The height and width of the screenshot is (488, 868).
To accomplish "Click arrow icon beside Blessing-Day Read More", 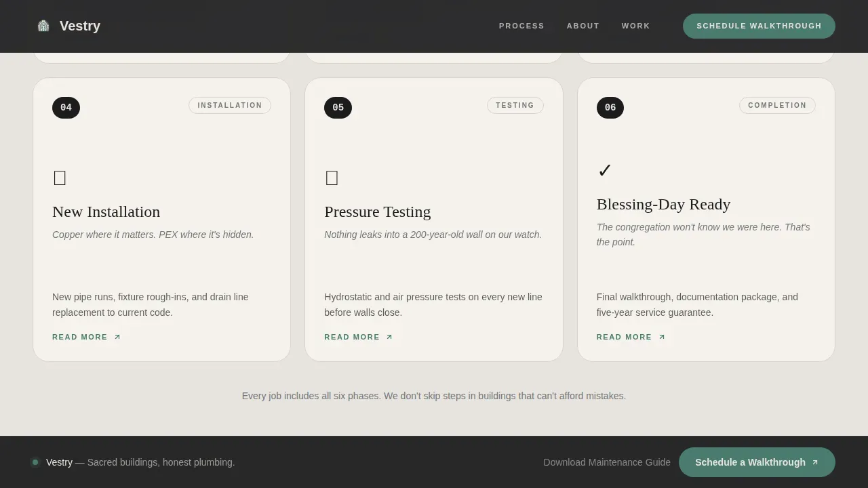I will (662, 337).
